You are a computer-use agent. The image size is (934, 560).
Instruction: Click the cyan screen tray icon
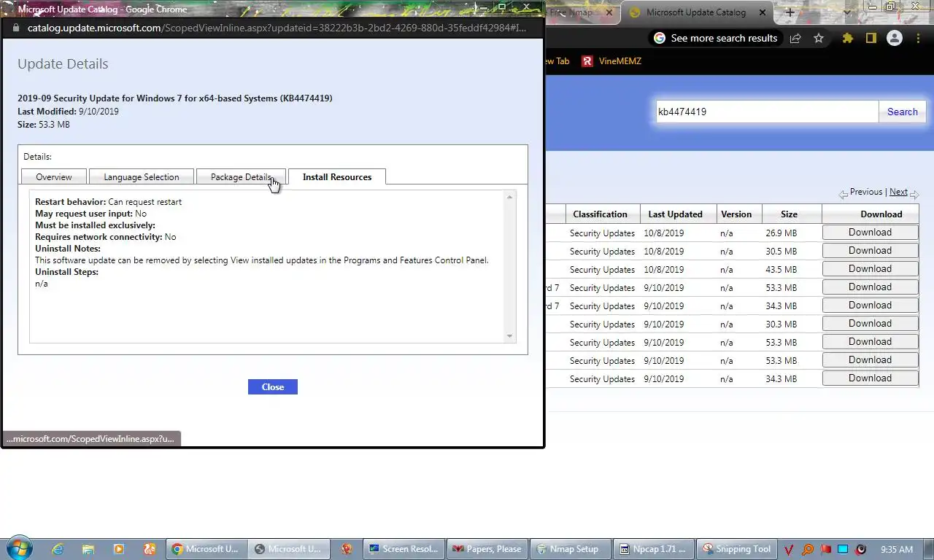(843, 550)
